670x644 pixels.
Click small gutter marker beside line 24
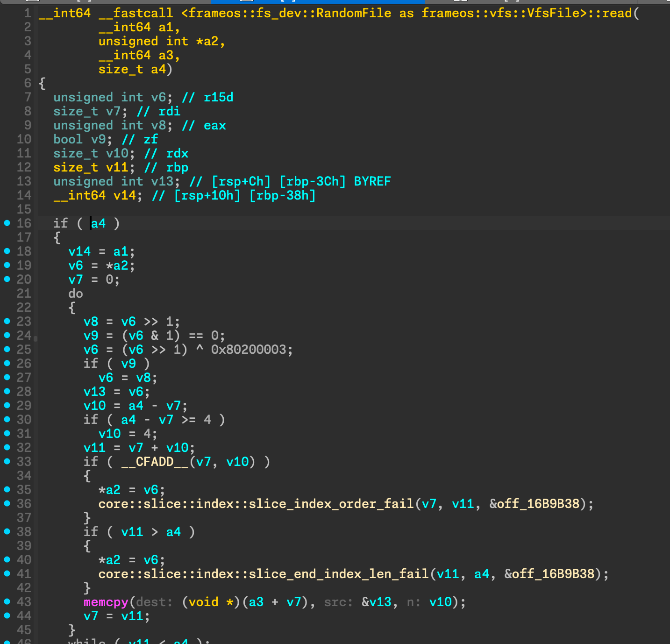pyautogui.click(x=36, y=338)
